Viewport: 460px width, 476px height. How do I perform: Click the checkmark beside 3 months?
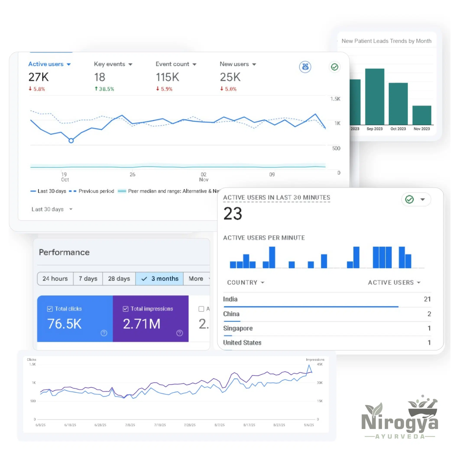pos(144,279)
